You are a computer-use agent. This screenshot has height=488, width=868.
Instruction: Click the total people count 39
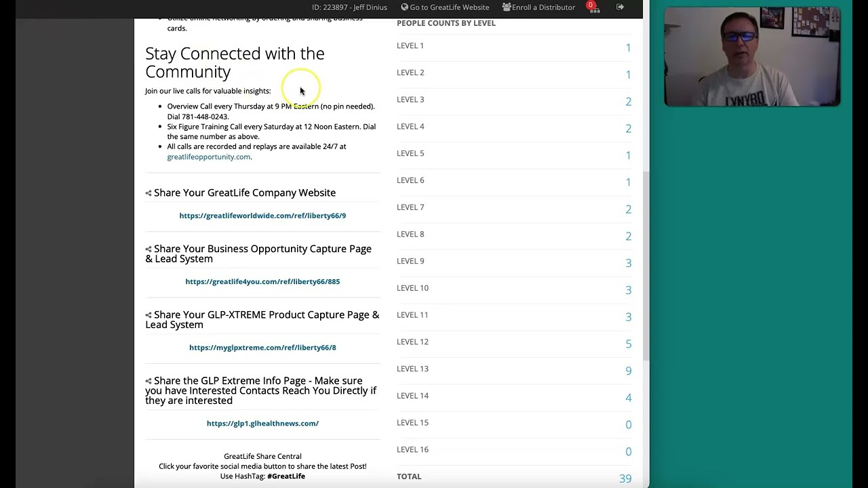tap(625, 479)
